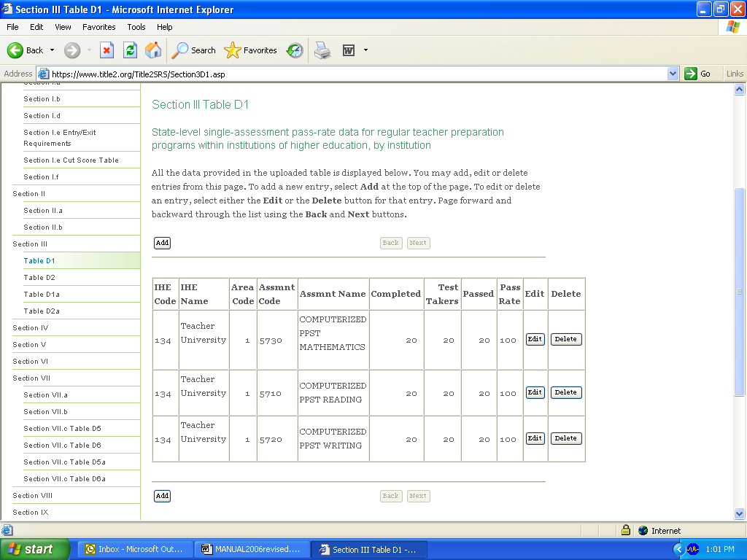Click the Refresh page icon

point(130,50)
